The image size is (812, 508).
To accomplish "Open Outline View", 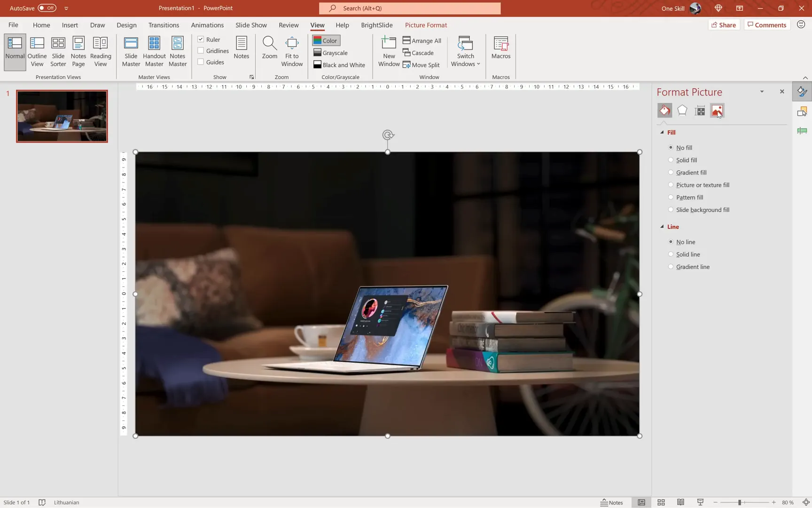I will (37, 52).
